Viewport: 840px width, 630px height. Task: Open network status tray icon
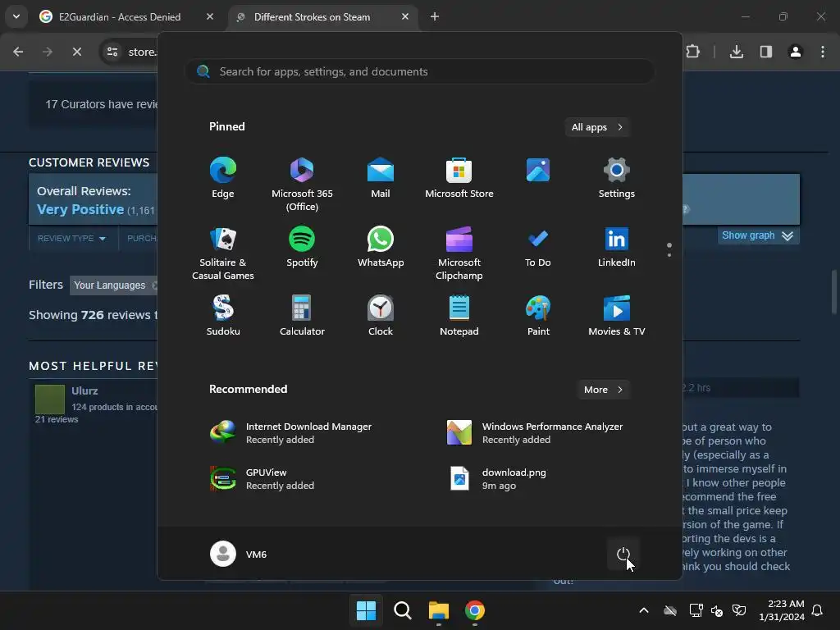point(696,610)
